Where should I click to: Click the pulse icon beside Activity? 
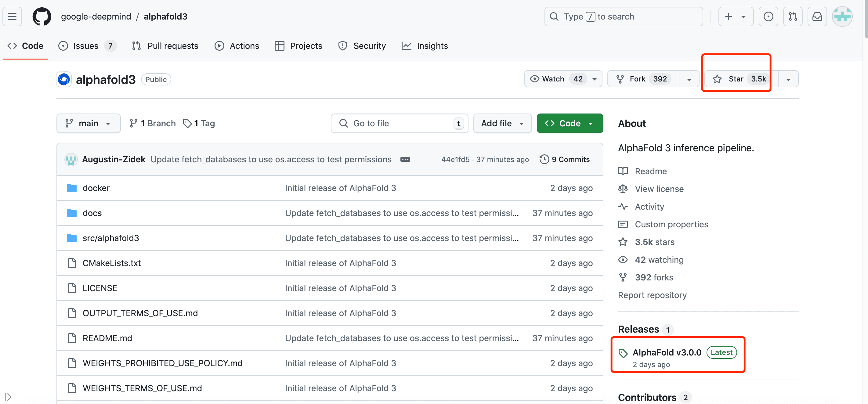click(x=623, y=207)
